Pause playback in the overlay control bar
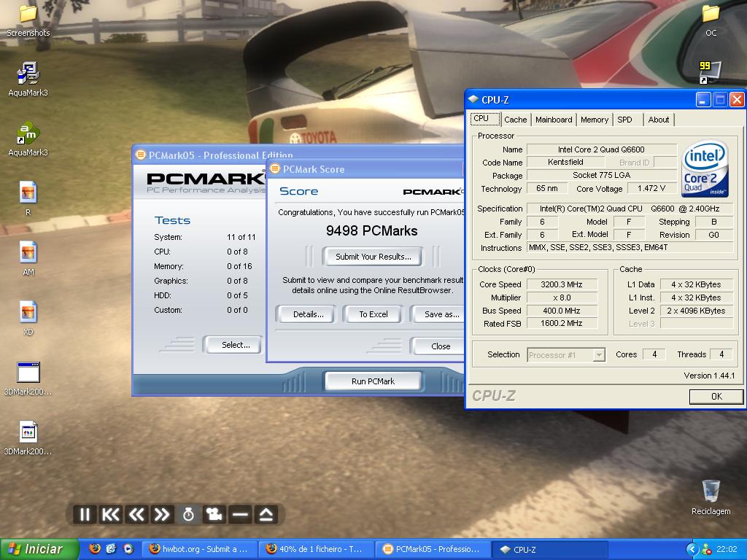The width and height of the screenshot is (747, 560). 85,515
